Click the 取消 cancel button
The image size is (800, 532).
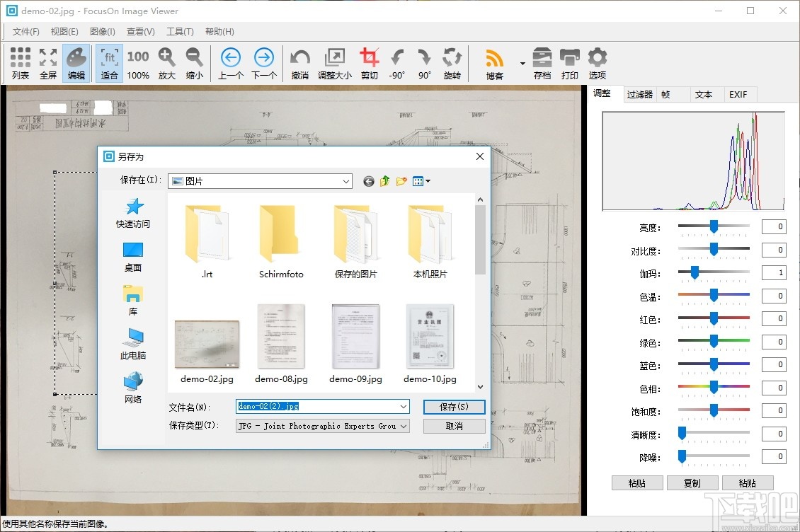[453, 426]
